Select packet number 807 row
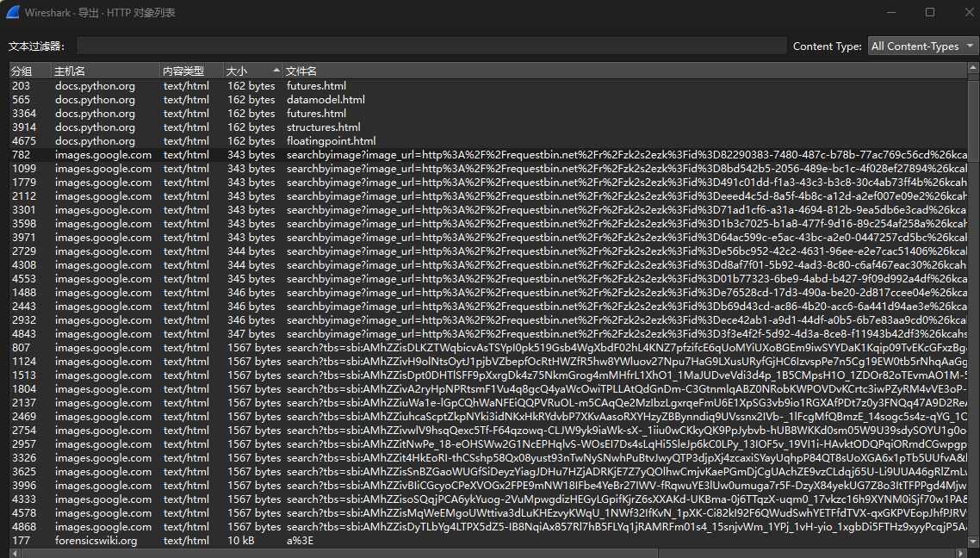Image resolution: width=980 pixels, height=558 pixels. 488,347
